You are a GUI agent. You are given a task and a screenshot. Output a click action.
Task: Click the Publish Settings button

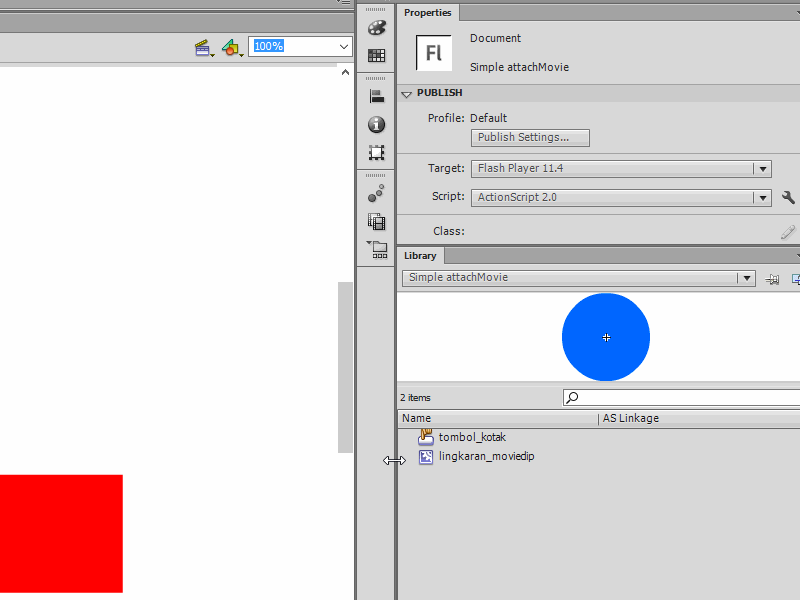pos(530,138)
